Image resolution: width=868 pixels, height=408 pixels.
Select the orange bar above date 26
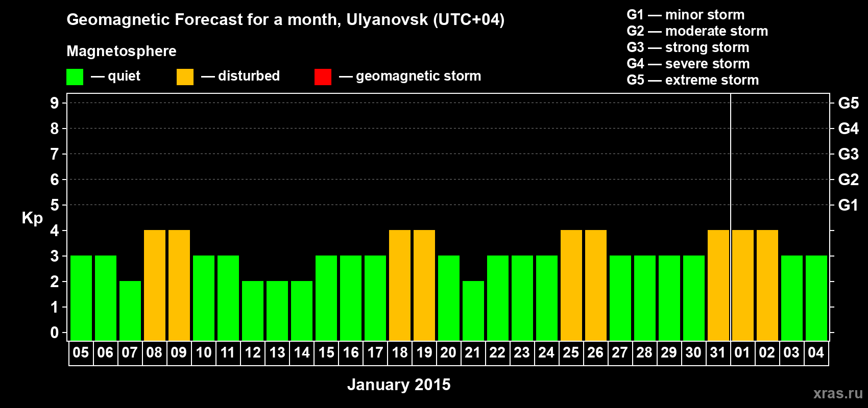click(596, 285)
